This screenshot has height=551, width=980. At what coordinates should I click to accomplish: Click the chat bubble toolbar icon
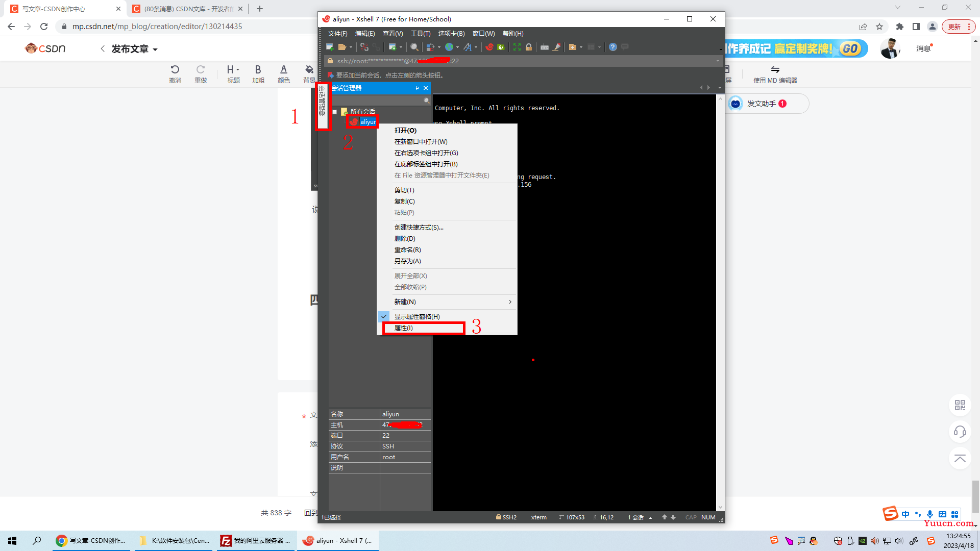tap(625, 47)
